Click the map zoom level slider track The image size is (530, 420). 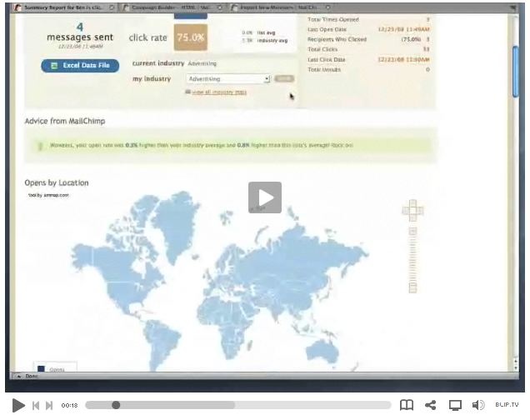412,259
